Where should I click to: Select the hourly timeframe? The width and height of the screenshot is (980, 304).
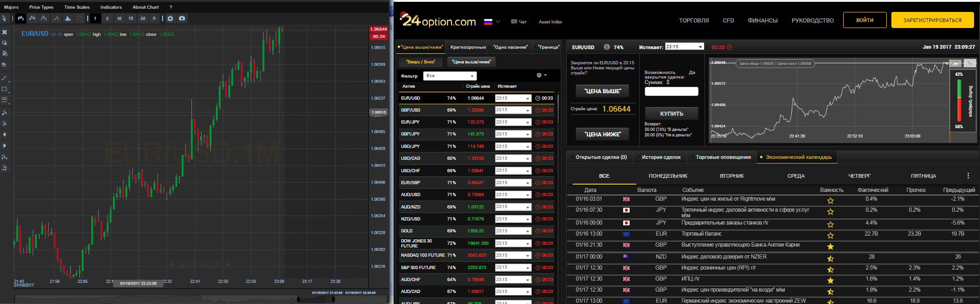(154, 18)
